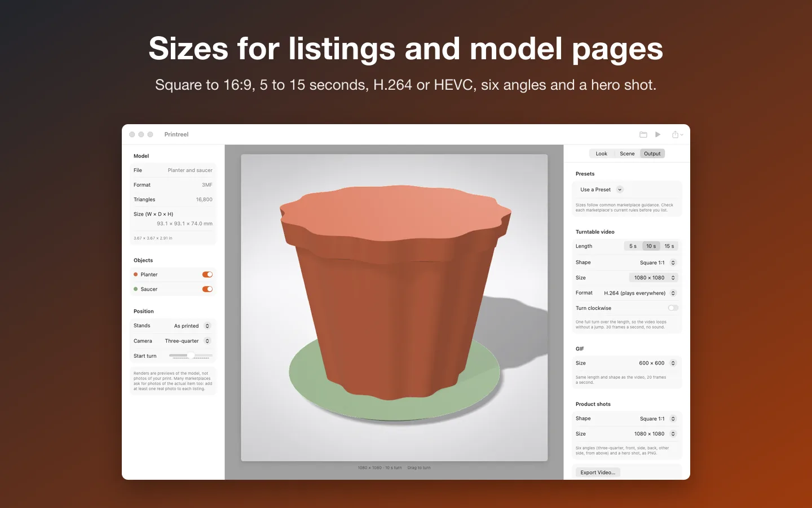Screen dimensions: 812x508
Task: Toggle the Saucer object visibility
Action: click(208, 289)
